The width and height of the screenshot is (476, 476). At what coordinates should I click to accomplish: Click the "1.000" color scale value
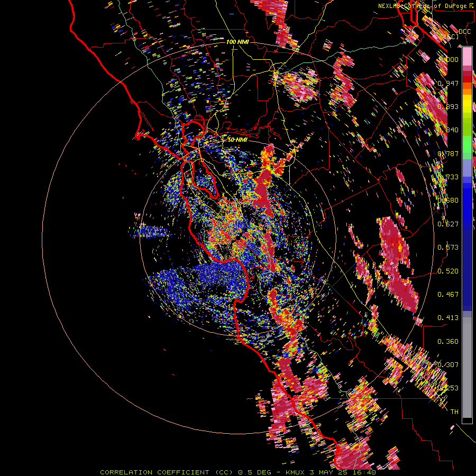coord(448,59)
